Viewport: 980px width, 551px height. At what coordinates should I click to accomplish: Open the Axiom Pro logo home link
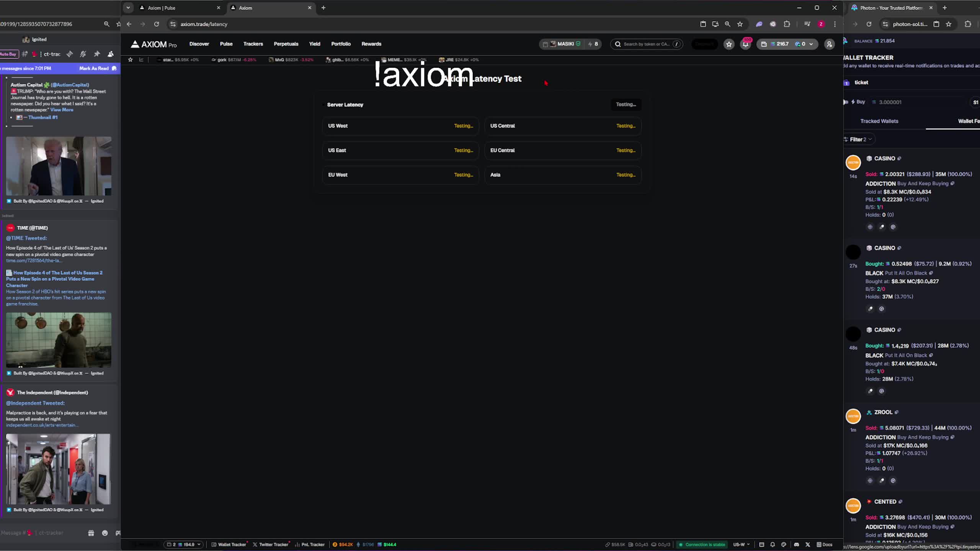tap(154, 44)
